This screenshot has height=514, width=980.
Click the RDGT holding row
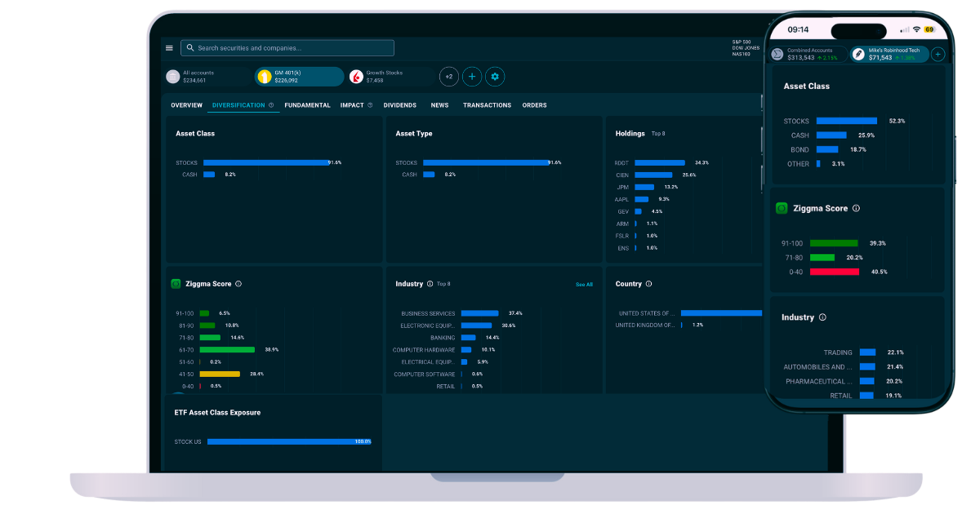click(662, 162)
